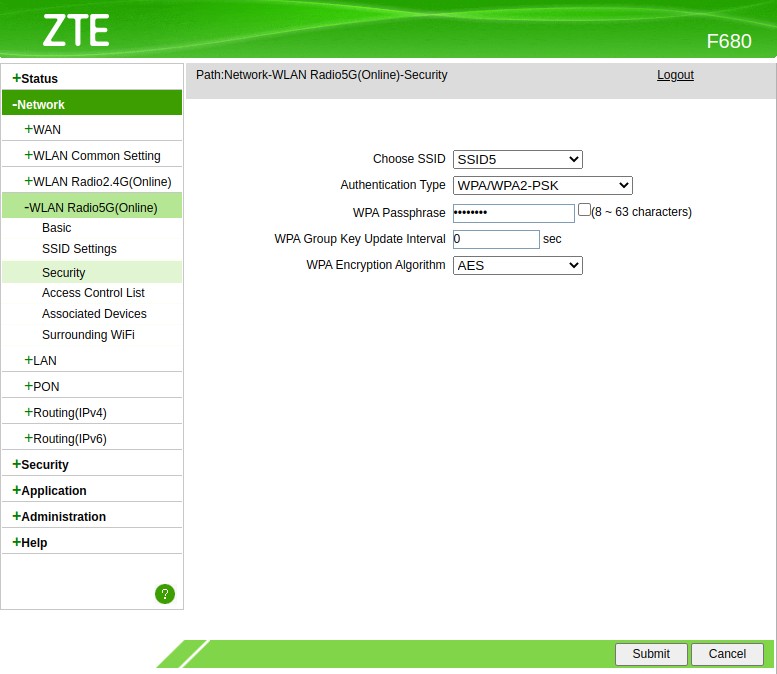The height and width of the screenshot is (674, 777).
Task: Click the 'WPA Passphrase' label
Action: 399,213
